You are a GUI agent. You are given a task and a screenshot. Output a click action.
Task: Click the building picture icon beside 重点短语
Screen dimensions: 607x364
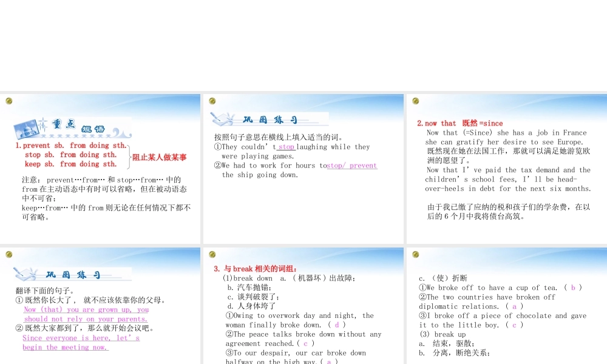[26, 130]
